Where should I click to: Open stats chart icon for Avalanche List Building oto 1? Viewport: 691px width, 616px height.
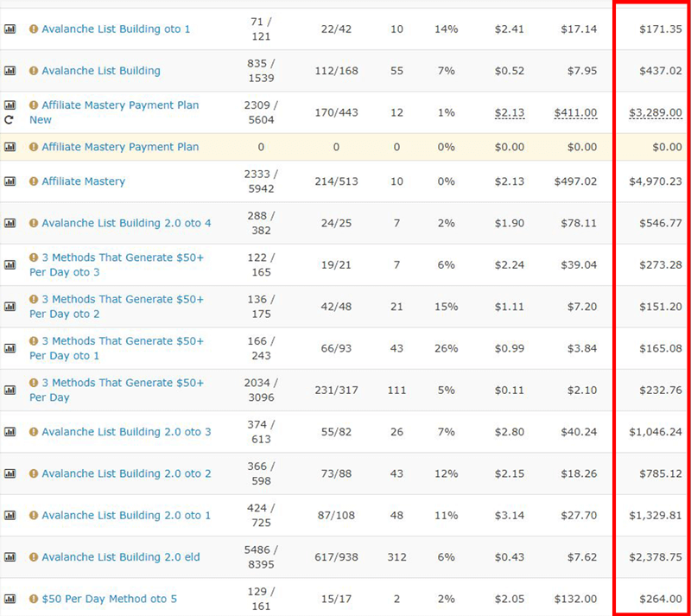(10, 29)
